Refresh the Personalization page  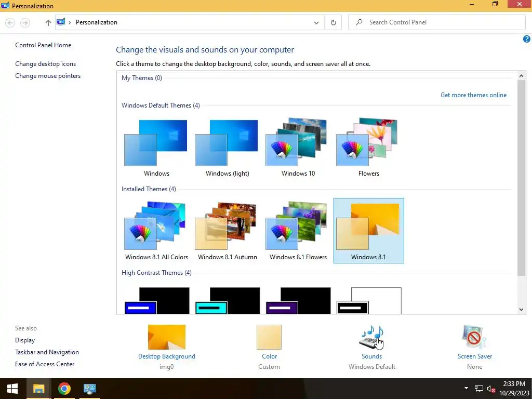point(333,23)
